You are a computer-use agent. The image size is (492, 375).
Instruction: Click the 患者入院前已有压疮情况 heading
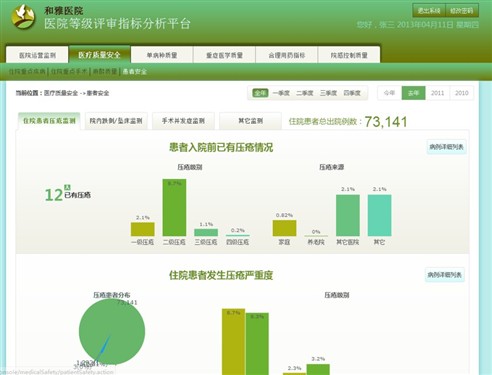coord(221,147)
